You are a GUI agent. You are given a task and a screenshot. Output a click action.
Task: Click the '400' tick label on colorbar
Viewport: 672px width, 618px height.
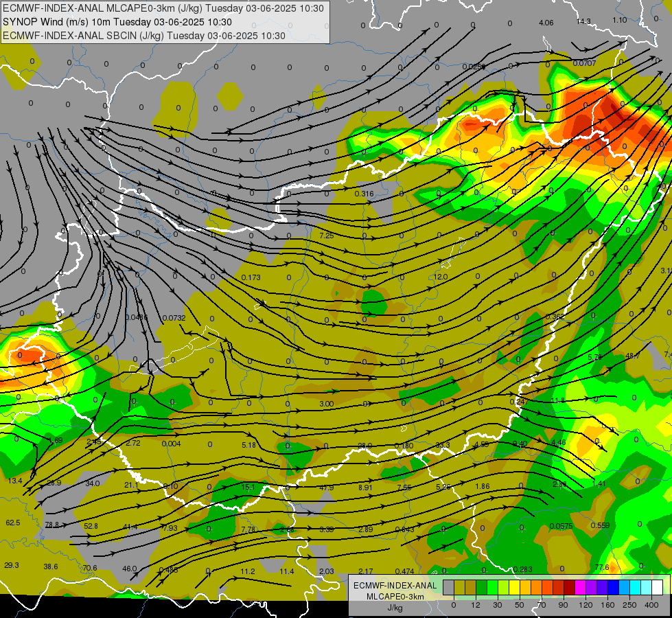tap(651, 605)
